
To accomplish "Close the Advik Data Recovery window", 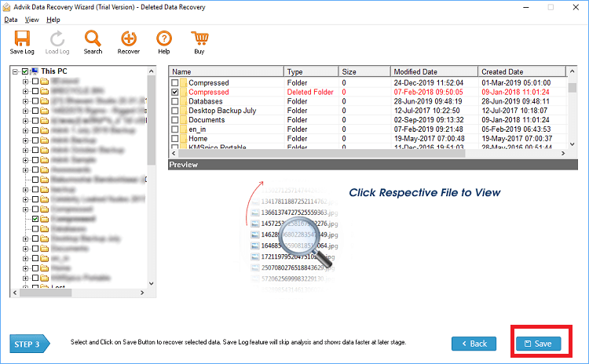I will (576, 7).
